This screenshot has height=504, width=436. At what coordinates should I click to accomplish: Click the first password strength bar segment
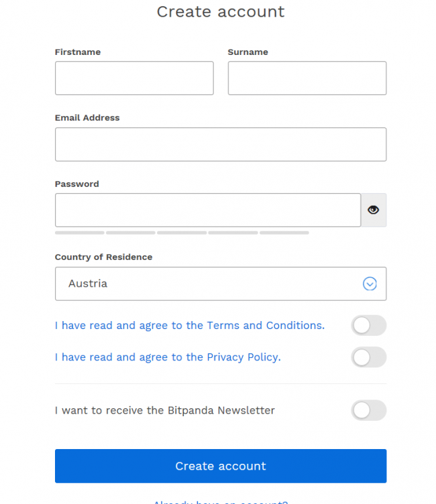[79, 233]
